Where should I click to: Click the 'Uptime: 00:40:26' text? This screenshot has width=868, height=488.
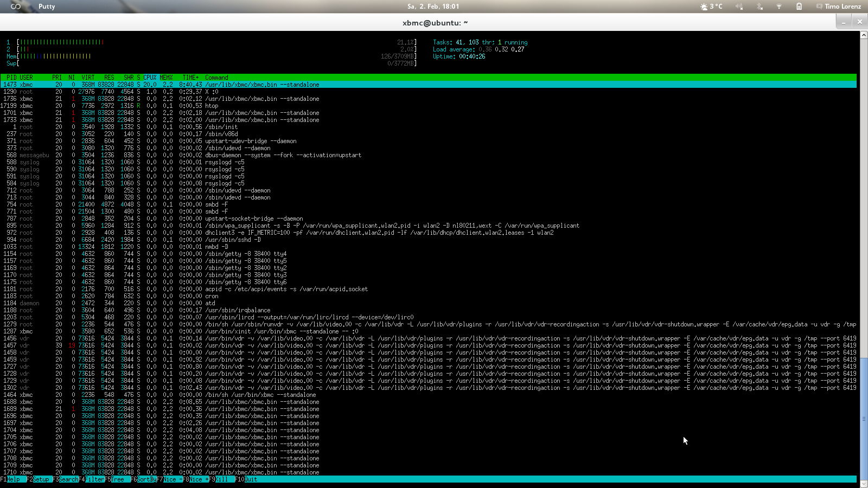(459, 56)
